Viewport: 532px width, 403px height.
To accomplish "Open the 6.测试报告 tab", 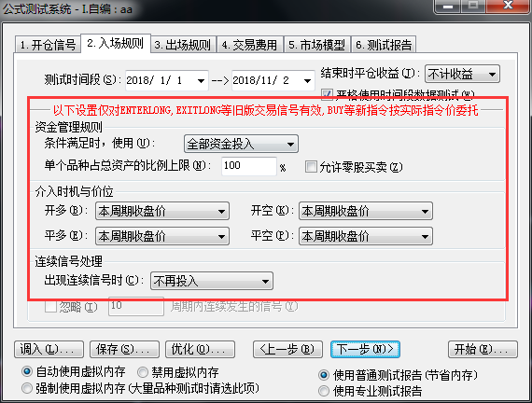I will 384,45.
